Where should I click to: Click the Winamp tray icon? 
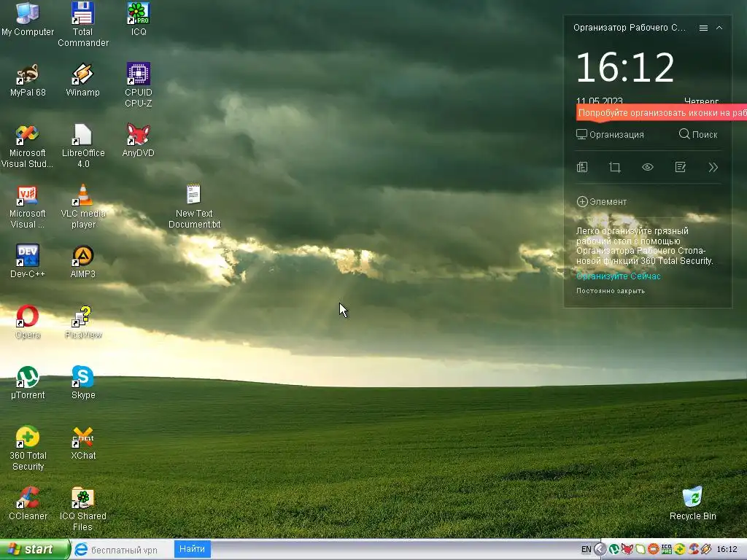pos(706,550)
